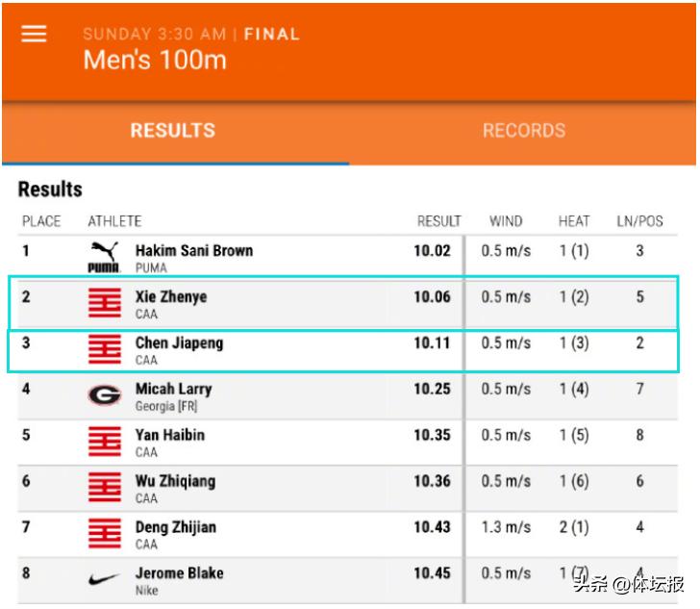Click the CAA logo next to Xie Zhenye
700x609 pixels.
[x=104, y=303]
